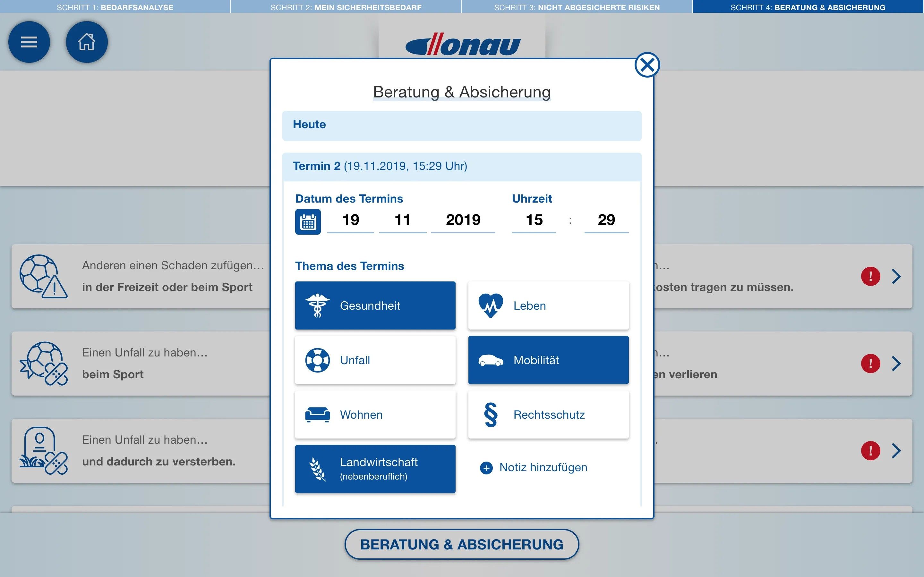Click the gravestone accident icon
The height and width of the screenshot is (577, 924).
(43, 451)
